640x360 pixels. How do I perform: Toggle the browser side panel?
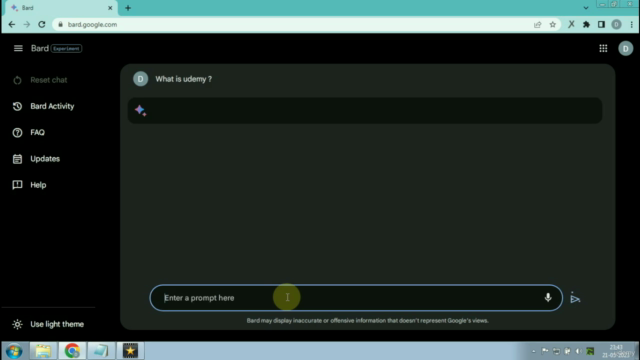(x=601, y=24)
